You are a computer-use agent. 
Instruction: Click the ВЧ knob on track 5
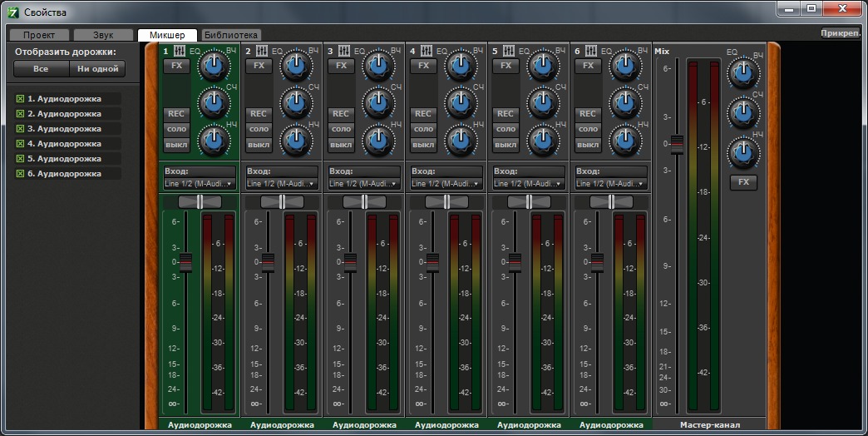tap(543, 66)
